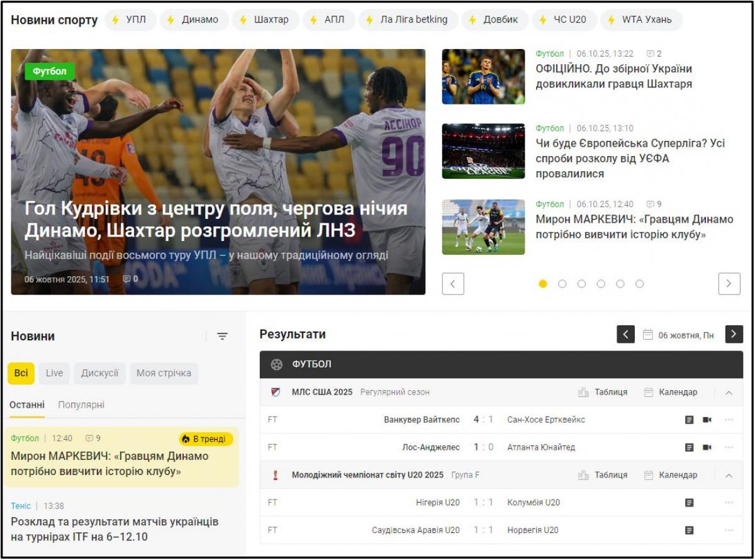The image size is (755, 560).
Task: Select the second carousel pagination dot
Action: 562,284
